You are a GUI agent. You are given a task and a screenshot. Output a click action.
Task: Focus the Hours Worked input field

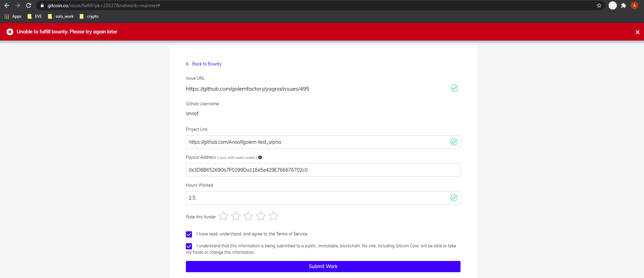click(x=323, y=198)
